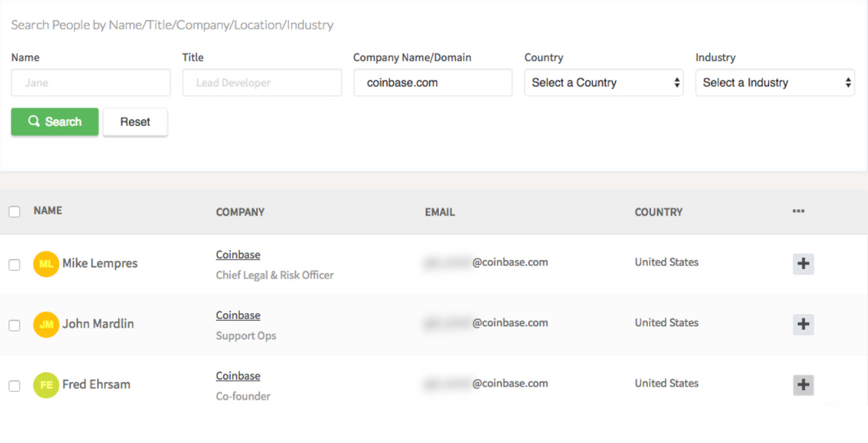Tick the checkbox for Fred Ehrsam
Image resolution: width=868 pixels, height=443 pixels.
(x=14, y=386)
